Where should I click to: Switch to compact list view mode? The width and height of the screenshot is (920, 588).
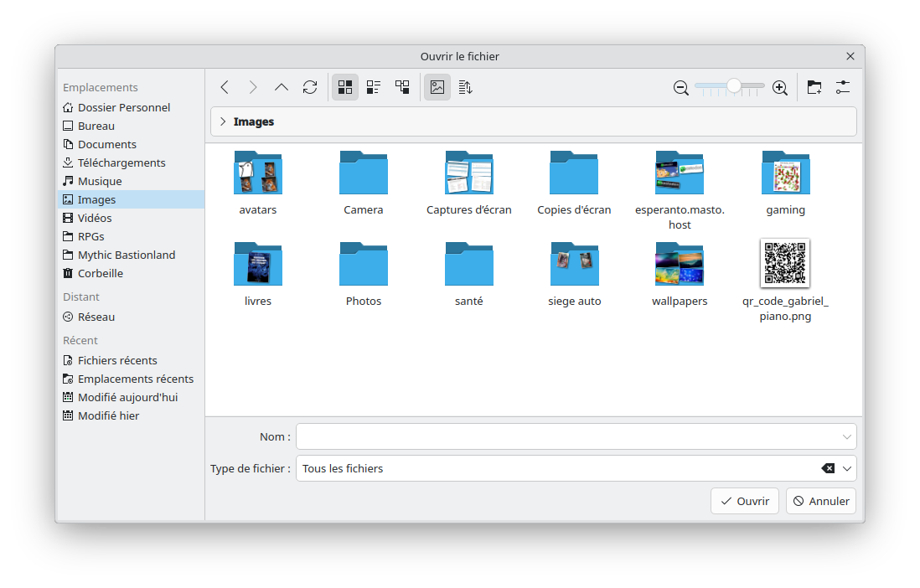pos(374,87)
